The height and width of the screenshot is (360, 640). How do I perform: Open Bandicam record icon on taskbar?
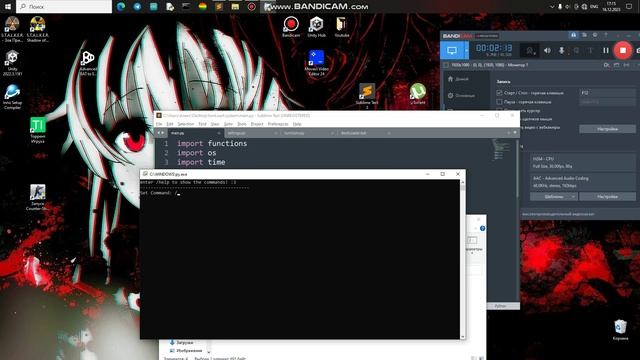[251, 7]
